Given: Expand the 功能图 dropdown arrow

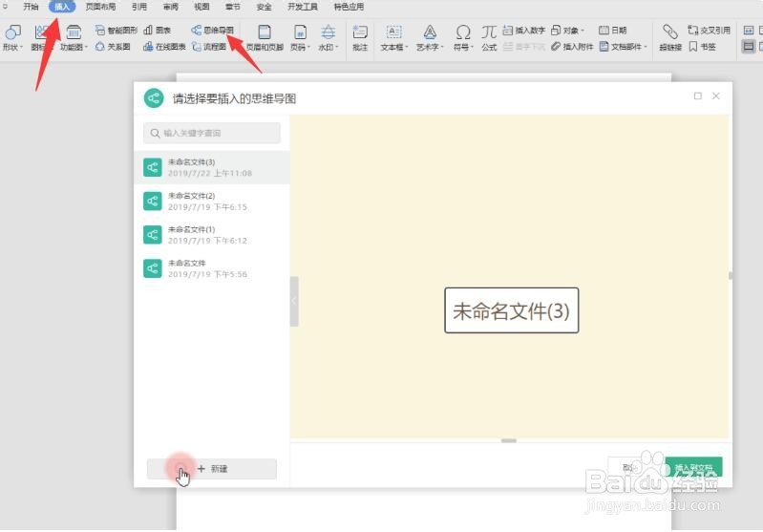Looking at the screenshot, I should pos(86,47).
